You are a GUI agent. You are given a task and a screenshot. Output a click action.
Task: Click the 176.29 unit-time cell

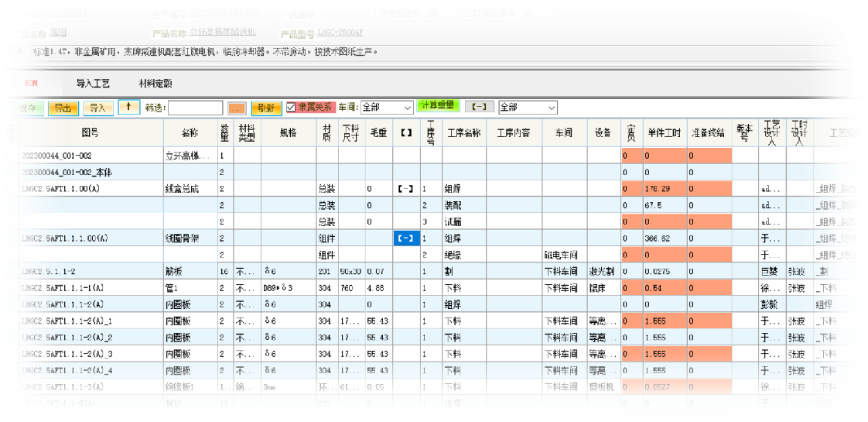(665, 189)
